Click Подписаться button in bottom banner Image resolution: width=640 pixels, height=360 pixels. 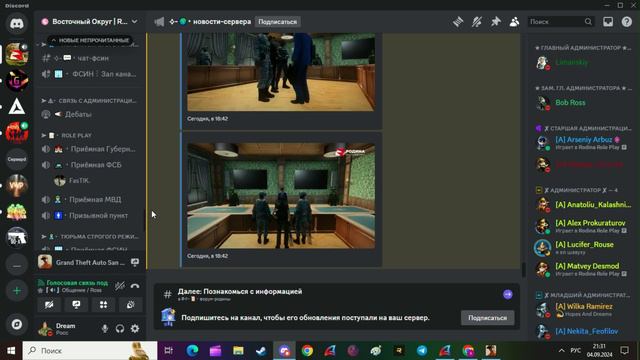pos(487,318)
